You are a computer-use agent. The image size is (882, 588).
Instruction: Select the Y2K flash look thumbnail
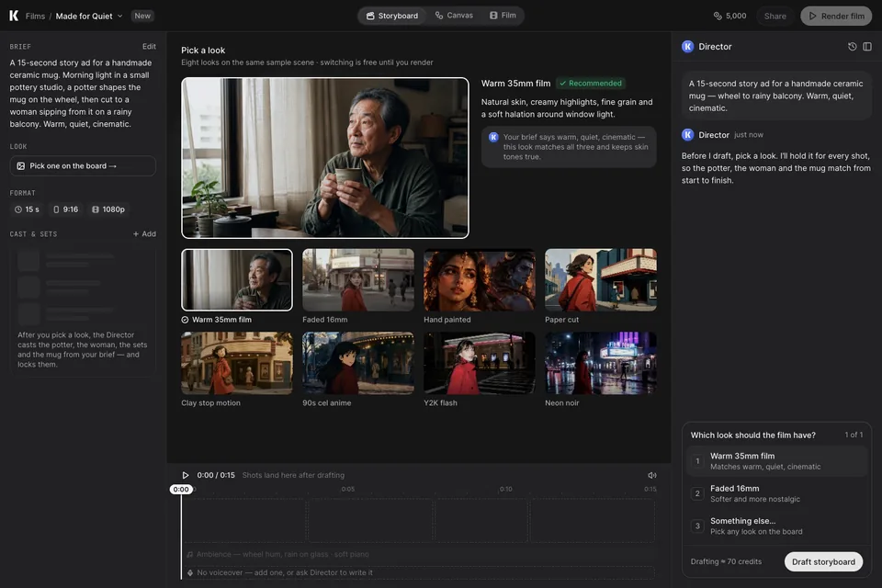(480, 363)
